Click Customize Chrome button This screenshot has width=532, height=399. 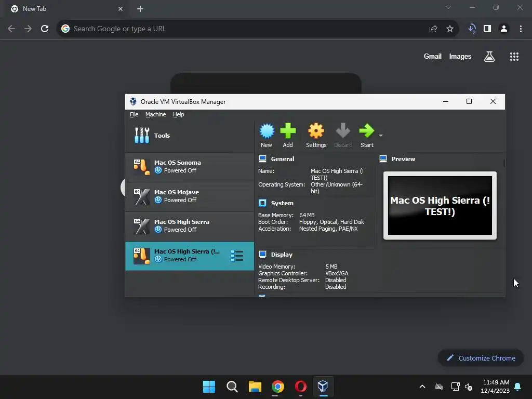click(481, 358)
